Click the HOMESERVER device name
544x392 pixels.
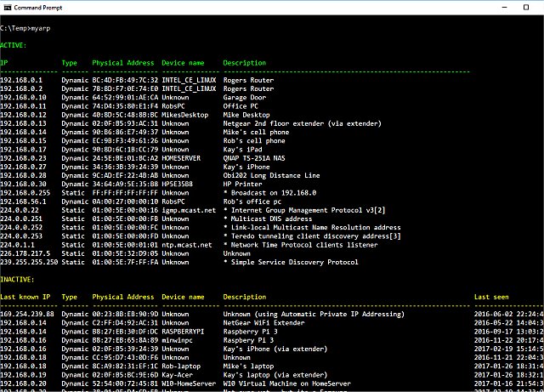183,158
